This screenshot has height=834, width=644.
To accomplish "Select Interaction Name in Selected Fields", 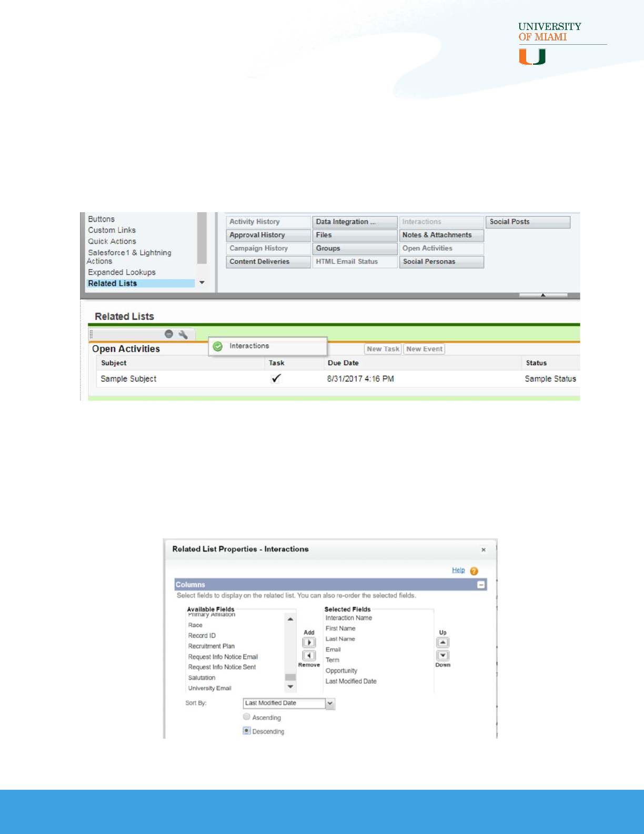I will (x=349, y=618).
